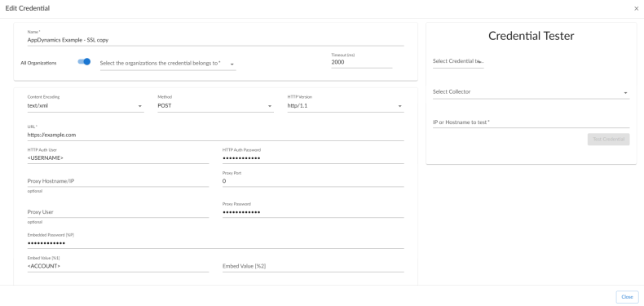
Task: Click the Content Encoding dropdown arrow
Action: point(139,107)
